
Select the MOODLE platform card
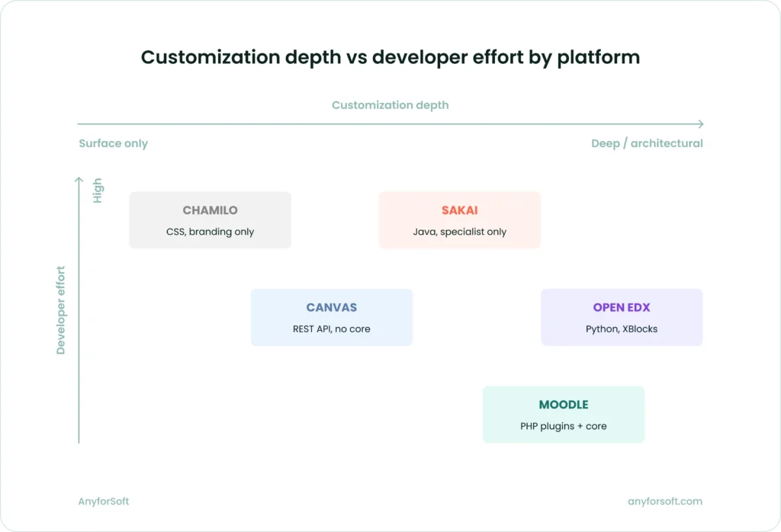563,414
